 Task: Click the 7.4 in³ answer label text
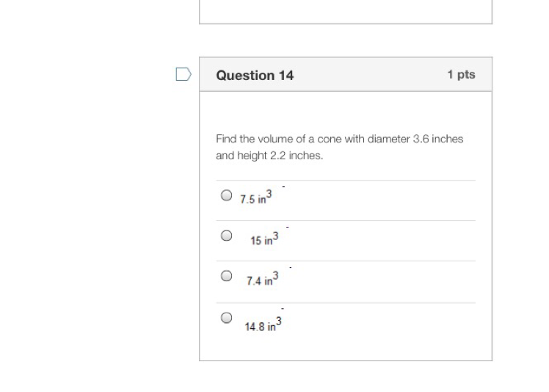click(x=262, y=280)
